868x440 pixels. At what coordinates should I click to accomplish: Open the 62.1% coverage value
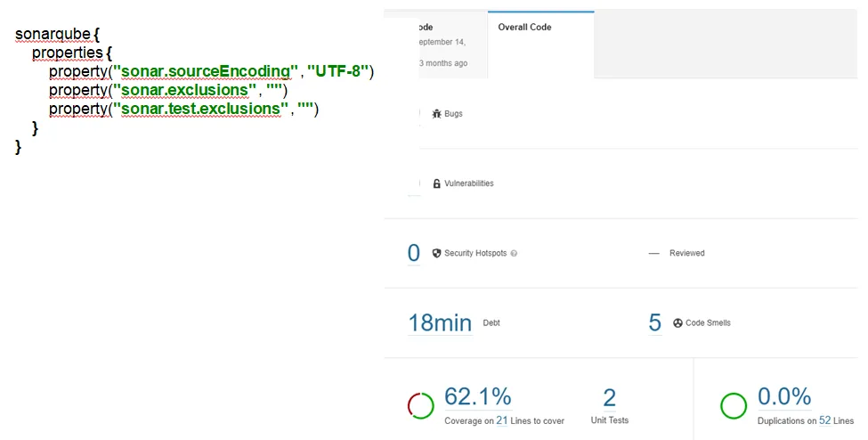coord(478,396)
